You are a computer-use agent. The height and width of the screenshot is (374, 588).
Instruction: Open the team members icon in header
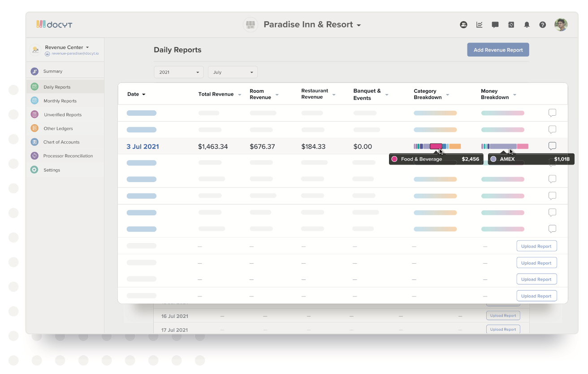pyautogui.click(x=463, y=25)
